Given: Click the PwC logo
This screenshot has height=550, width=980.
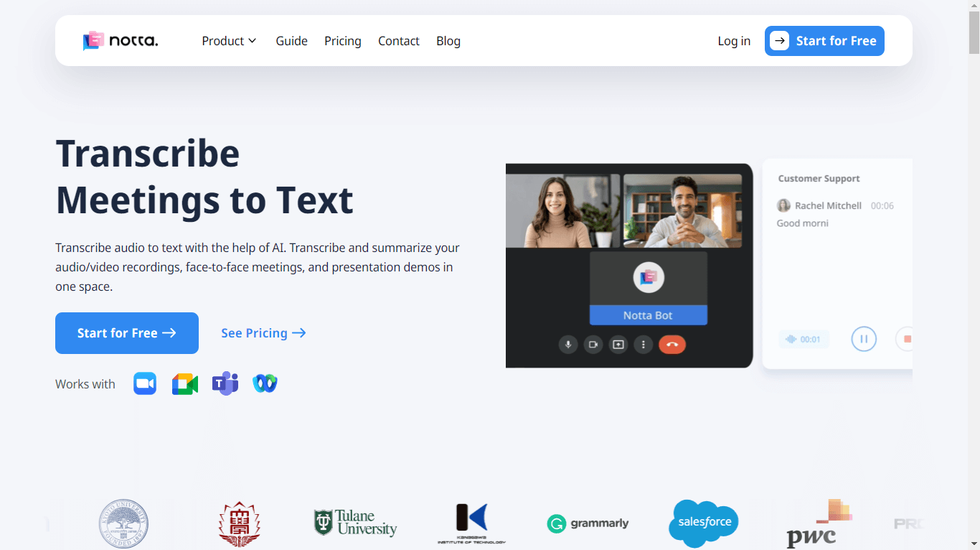Looking at the screenshot, I should point(819,523).
